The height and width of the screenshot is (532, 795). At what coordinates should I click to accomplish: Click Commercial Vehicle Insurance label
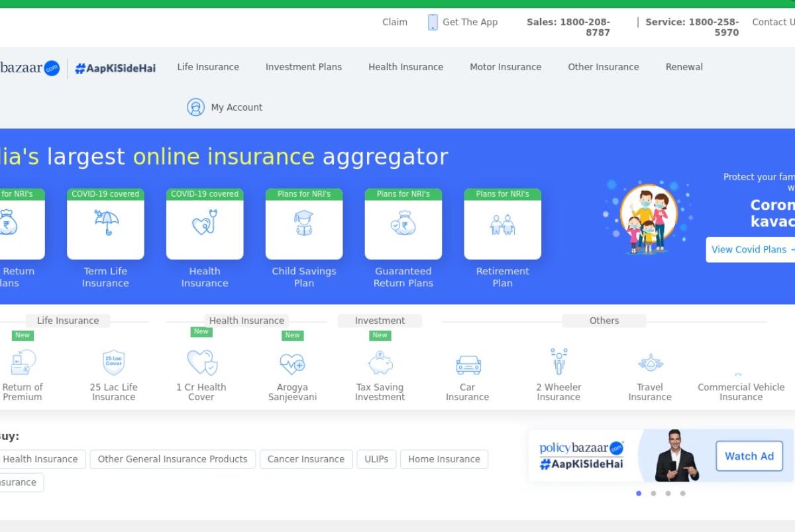pyautogui.click(x=741, y=392)
